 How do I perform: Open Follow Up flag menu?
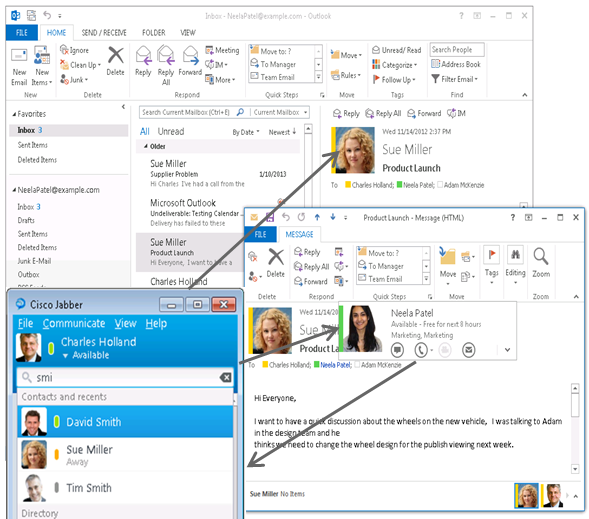[394, 80]
